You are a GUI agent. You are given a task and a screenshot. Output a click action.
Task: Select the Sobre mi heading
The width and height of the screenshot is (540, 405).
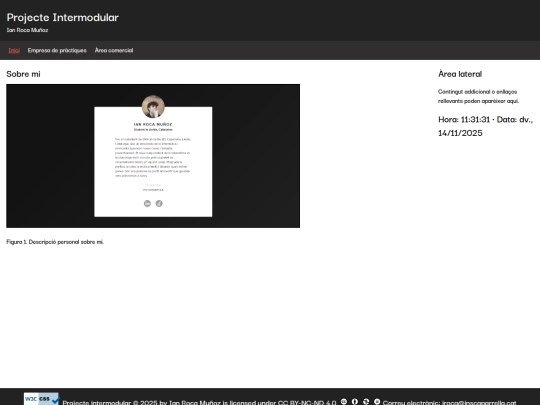pyautogui.click(x=23, y=74)
